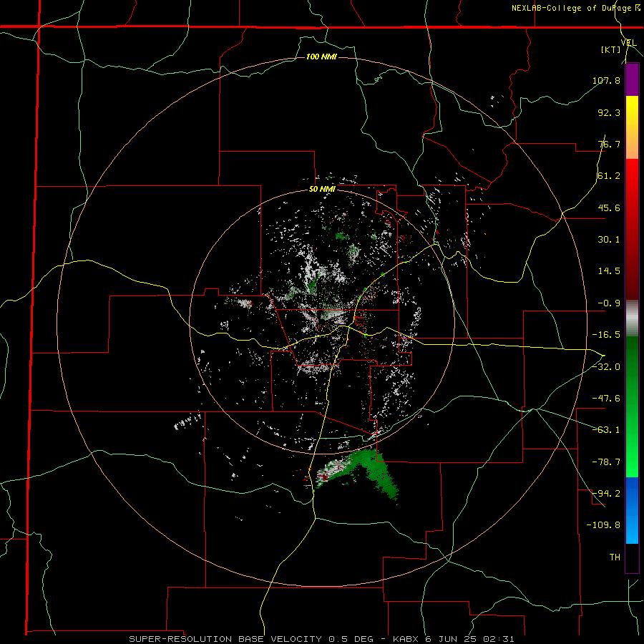Click the 50 NMI range ring label
Screen dimensions: 644x644
point(322,190)
